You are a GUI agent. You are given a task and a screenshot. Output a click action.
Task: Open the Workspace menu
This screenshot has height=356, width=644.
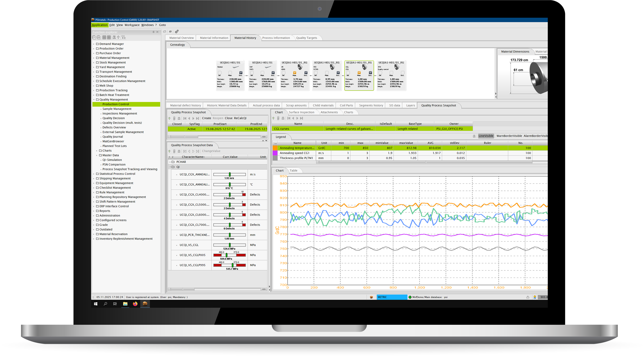(x=132, y=25)
